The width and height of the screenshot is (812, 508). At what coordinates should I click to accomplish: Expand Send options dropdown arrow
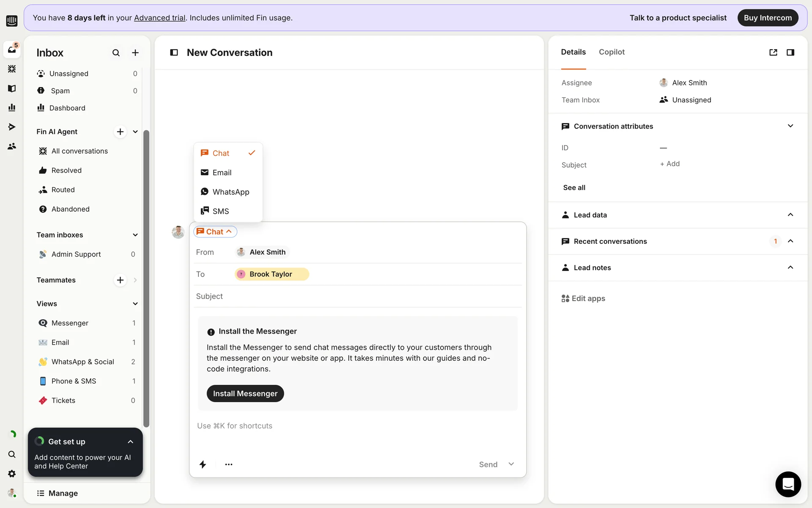pyautogui.click(x=511, y=464)
